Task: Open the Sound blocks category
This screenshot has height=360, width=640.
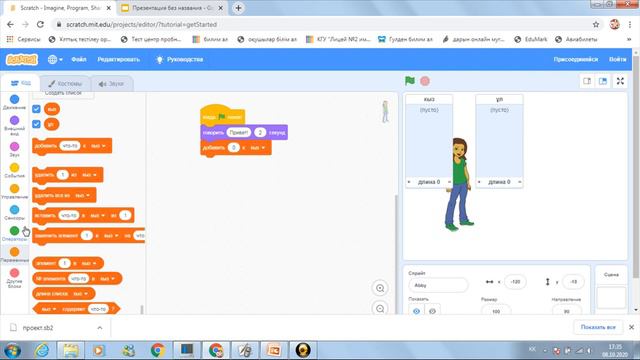Action: 14,149
